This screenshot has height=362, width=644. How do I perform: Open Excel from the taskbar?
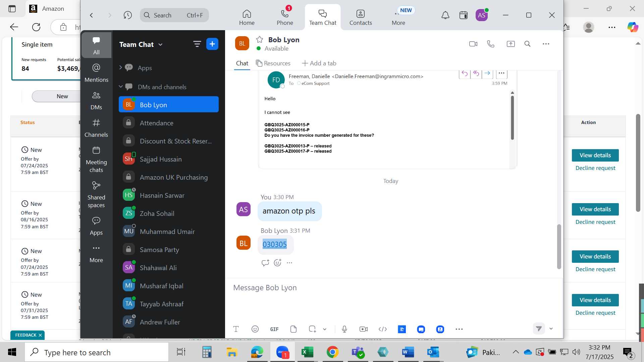point(307,352)
